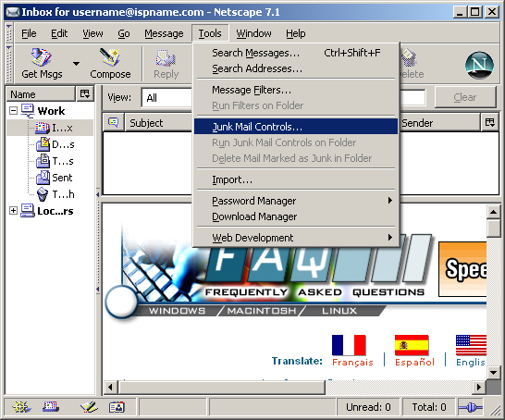Choose Junk Mail Controls... menu entry

pos(296,127)
